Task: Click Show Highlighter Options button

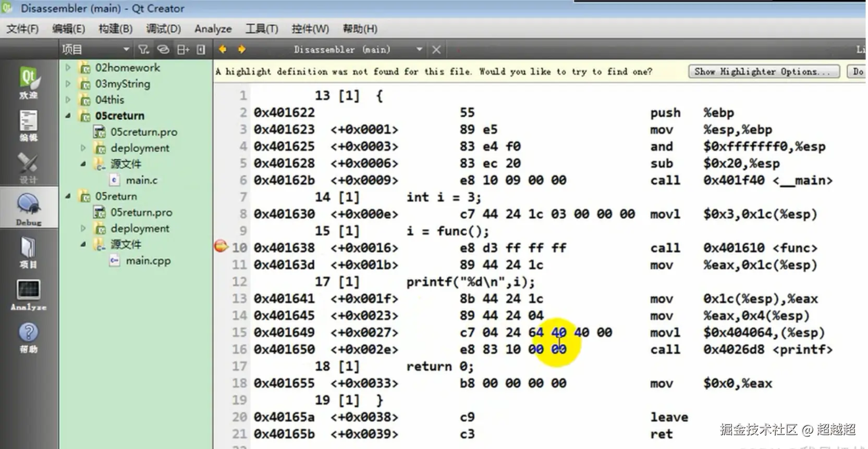Action: (764, 71)
